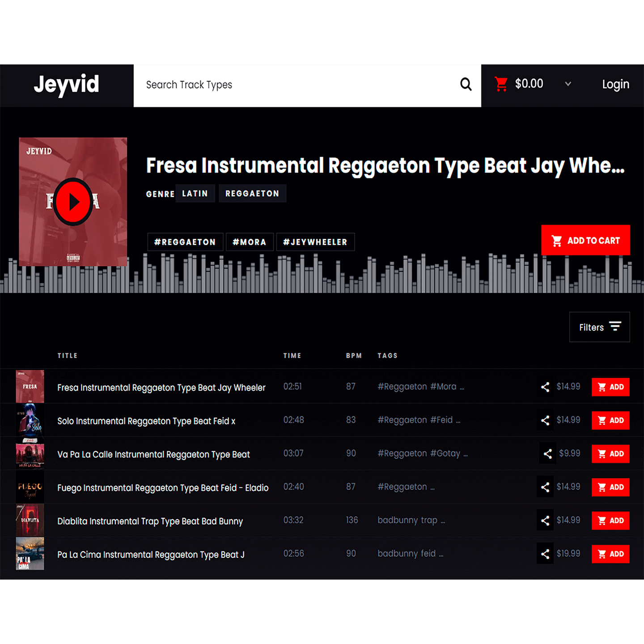The height and width of the screenshot is (644, 644).
Task: Click the TAGS column header
Action: [x=387, y=356]
